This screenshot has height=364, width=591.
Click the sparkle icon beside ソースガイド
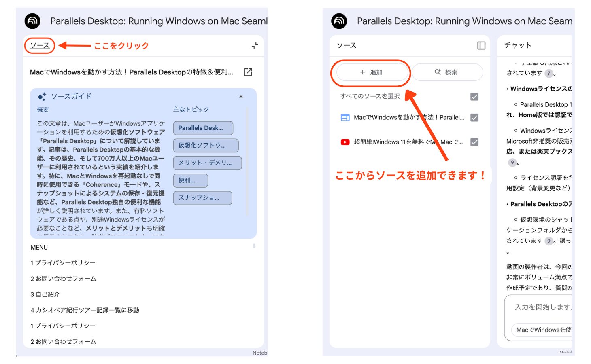pyautogui.click(x=42, y=97)
